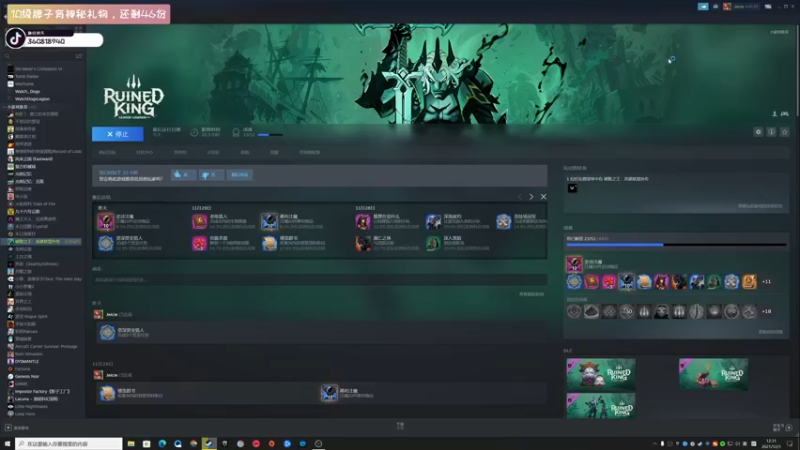Select WatchDogsLegion in library list
The height and width of the screenshot is (450, 800).
pos(32,99)
